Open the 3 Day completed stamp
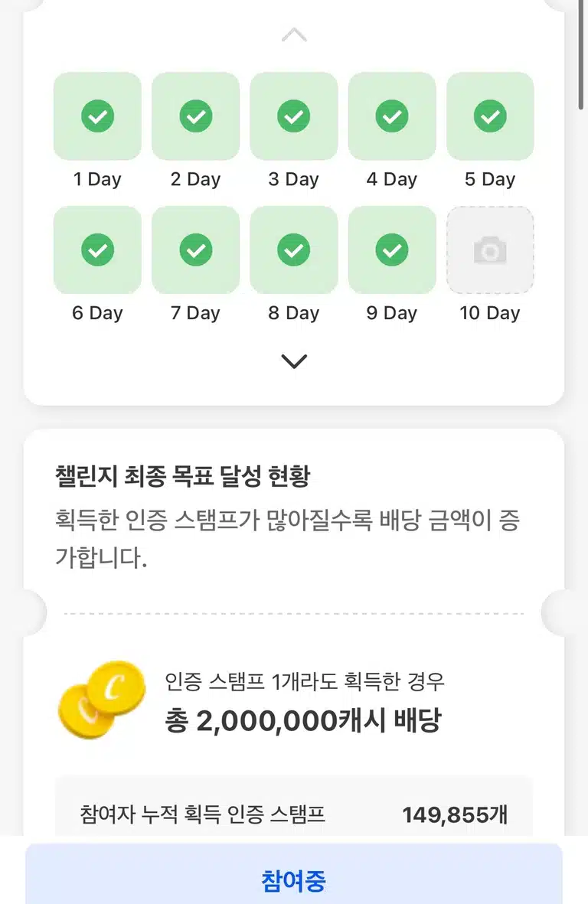The height and width of the screenshot is (904, 588). point(293,116)
